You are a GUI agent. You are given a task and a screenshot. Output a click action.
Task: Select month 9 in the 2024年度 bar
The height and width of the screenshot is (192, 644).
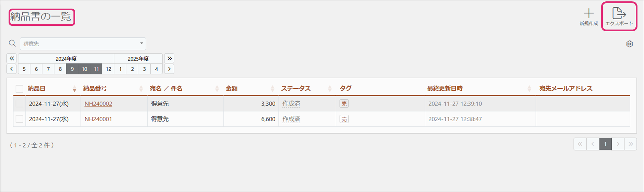(x=72, y=69)
